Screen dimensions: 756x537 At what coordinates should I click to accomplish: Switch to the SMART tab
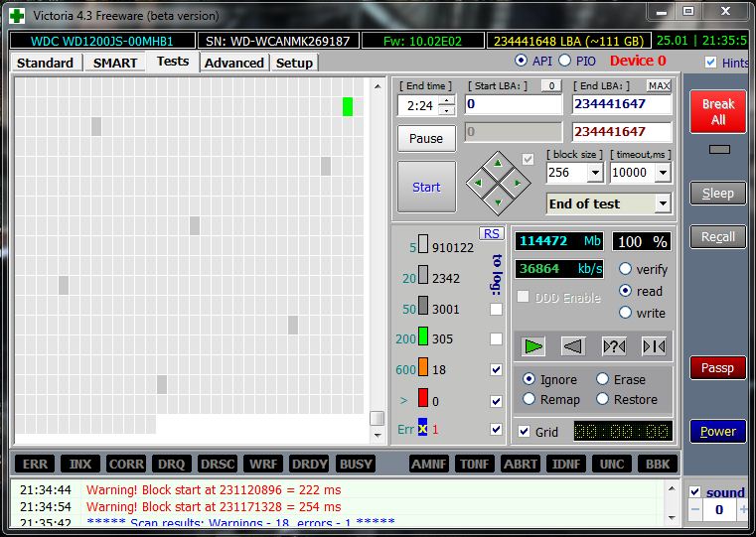(115, 63)
